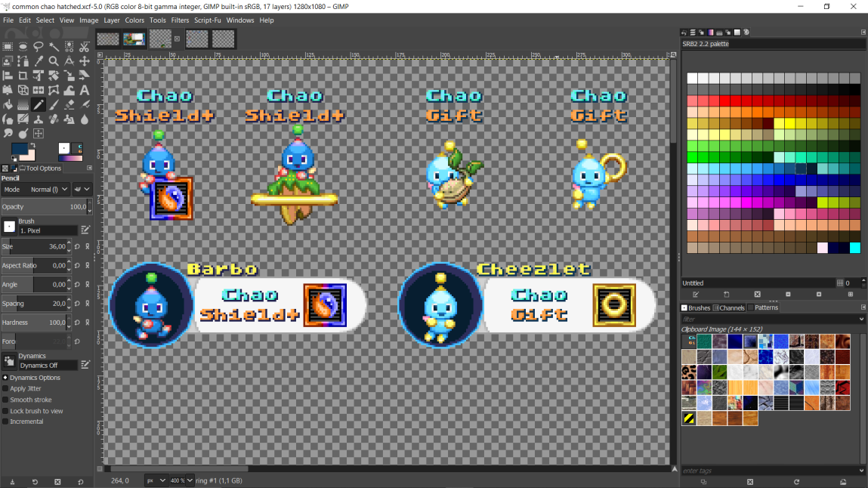Reset the Size value to brush default
Image resolution: width=868 pixels, height=488 pixels.
point(77,246)
